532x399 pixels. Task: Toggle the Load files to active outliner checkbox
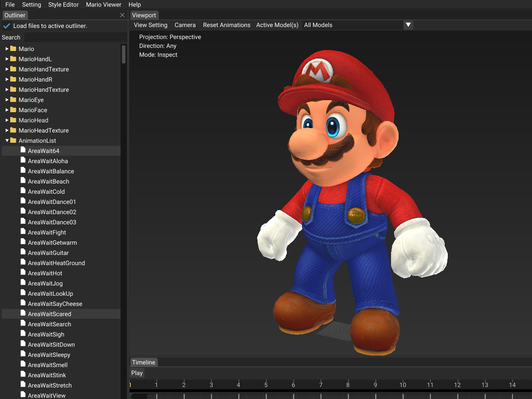[x=6, y=26]
